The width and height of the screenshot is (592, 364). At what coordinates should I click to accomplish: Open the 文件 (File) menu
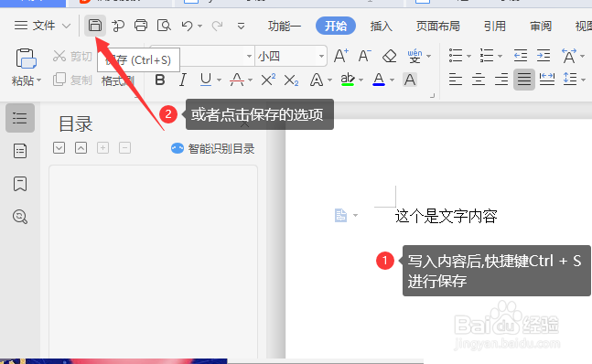(x=42, y=26)
